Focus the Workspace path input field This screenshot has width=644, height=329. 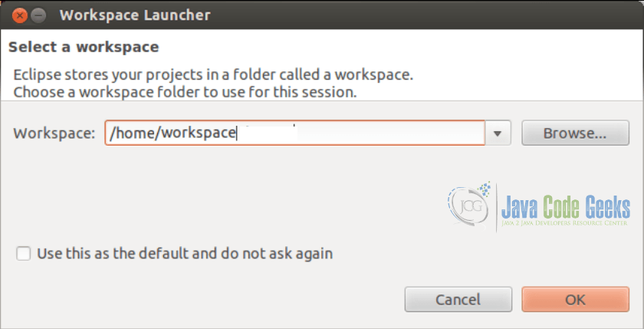[295, 133]
